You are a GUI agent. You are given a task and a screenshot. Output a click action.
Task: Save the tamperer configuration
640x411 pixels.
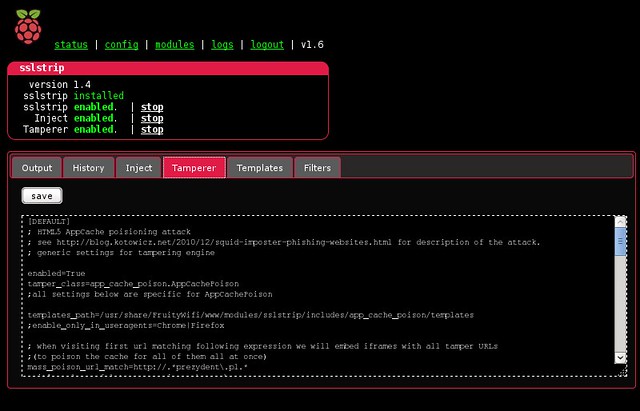(42, 196)
